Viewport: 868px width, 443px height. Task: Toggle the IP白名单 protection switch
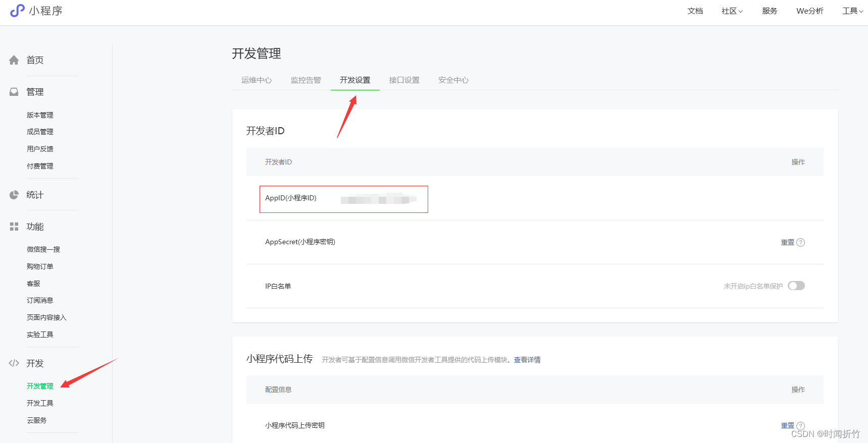(796, 286)
